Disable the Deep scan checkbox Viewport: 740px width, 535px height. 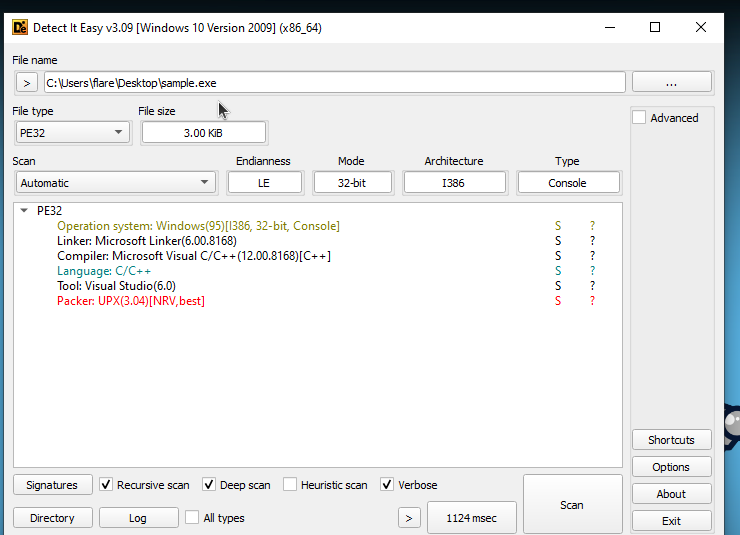point(209,485)
